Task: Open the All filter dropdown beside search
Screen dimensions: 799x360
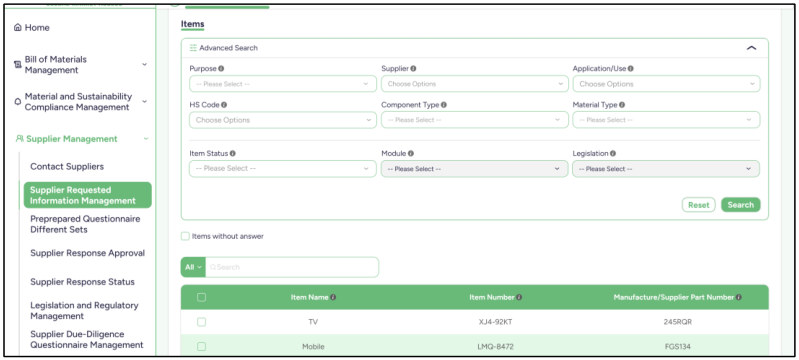Action: point(193,267)
